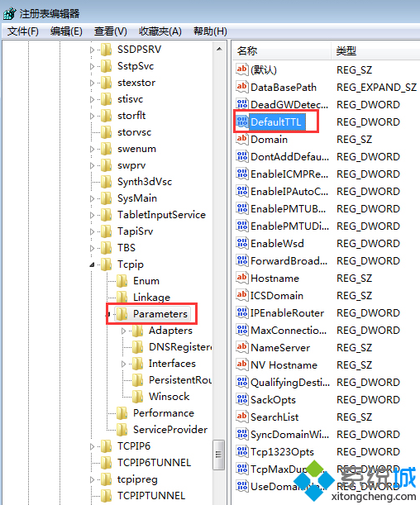Expand the SSDPSRV tree node
420x505 pixels.
[92, 50]
